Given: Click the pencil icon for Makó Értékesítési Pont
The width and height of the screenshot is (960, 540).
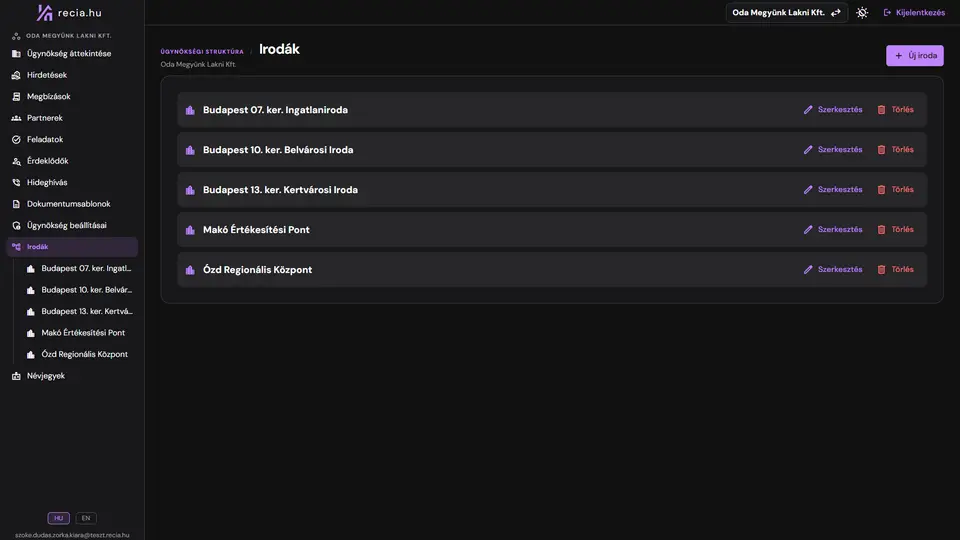Looking at the screenshot, I should point(808,230).
